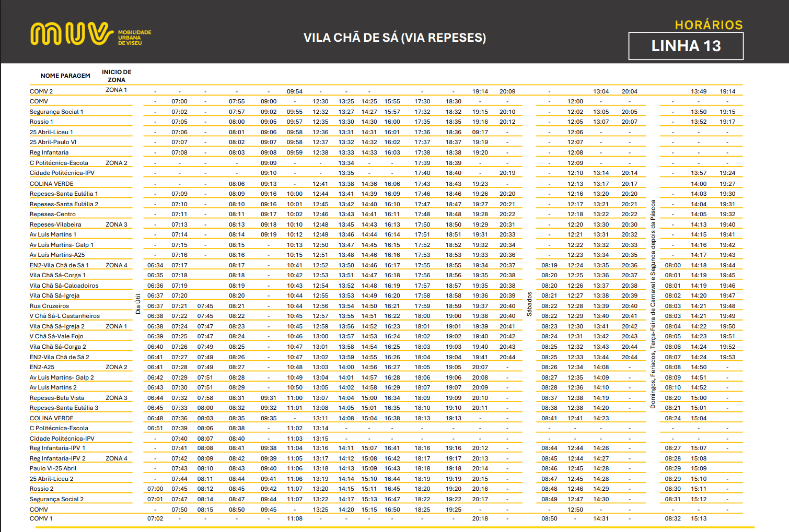Click the Repeses-Centro stop row label

click(x=53, y=214)
